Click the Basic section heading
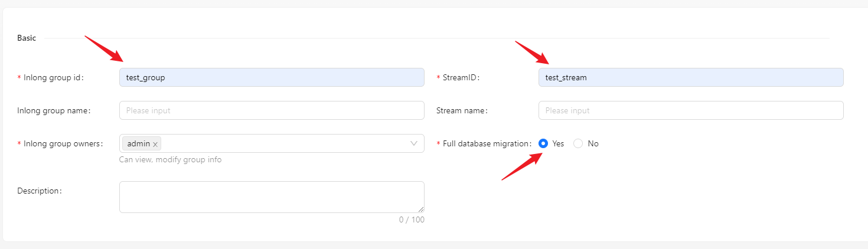 pyautogui.click(x=27, y=38)
